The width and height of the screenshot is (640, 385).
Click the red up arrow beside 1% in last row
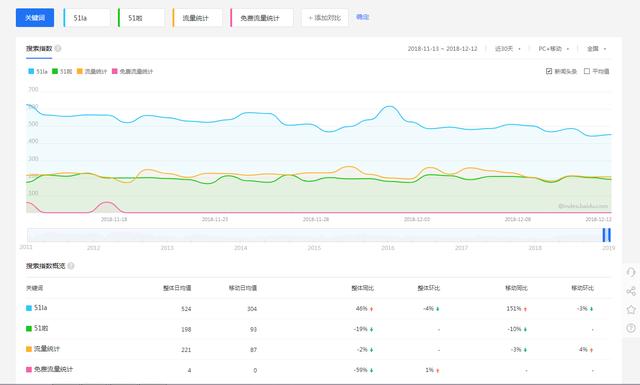(x=438, y=371)
